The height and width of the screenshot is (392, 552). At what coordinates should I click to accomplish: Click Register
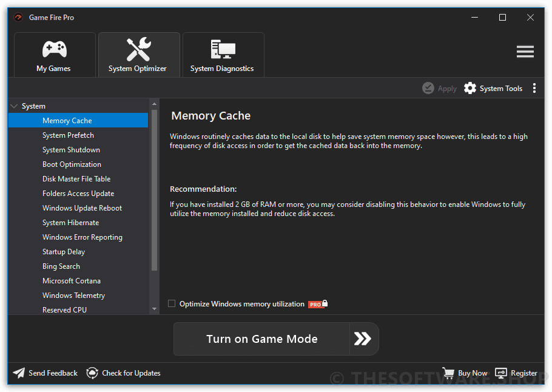point(516,373)
